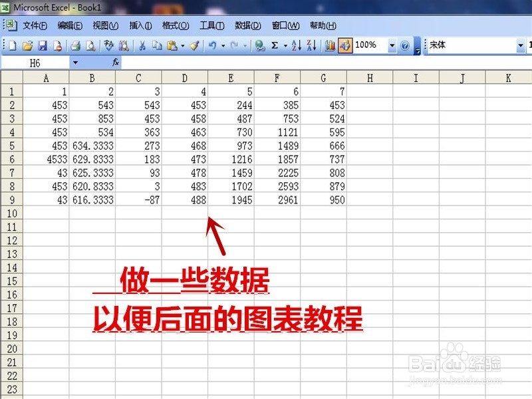The height and width of the screenshot is (399, 532).
Task: Create a new workbook
Action: (11, 45)
